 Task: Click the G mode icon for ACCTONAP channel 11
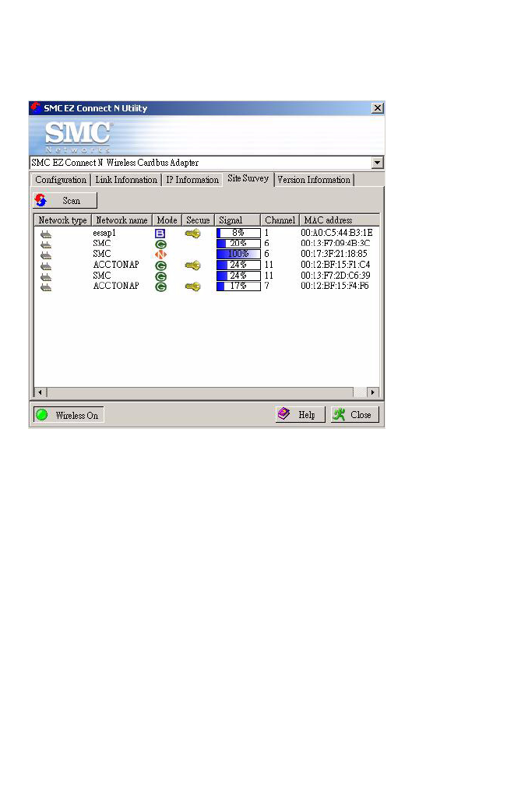[161, 265]
